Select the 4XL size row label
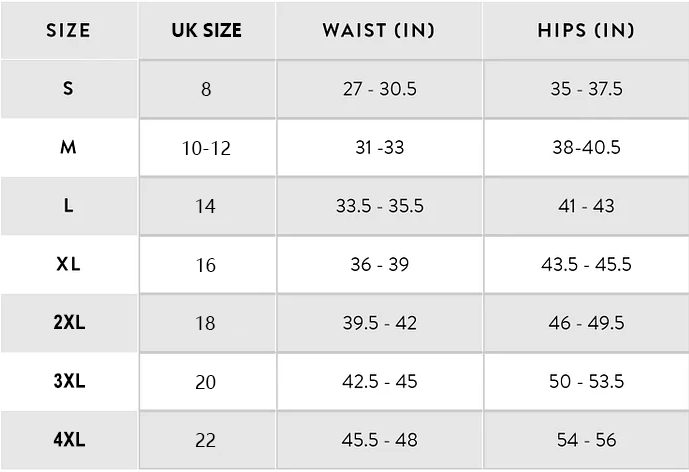 (x=68, y=440)
